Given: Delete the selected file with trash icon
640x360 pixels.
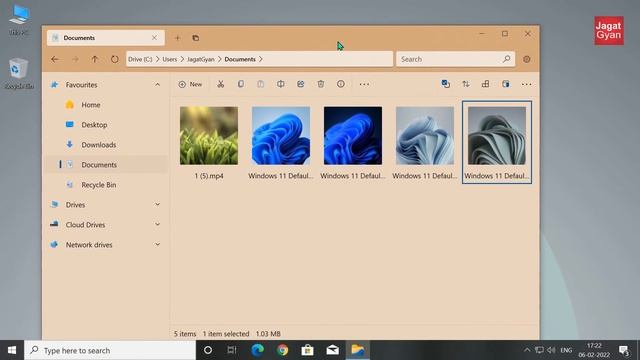Looking at the screenshot, I should click(320, 84).
